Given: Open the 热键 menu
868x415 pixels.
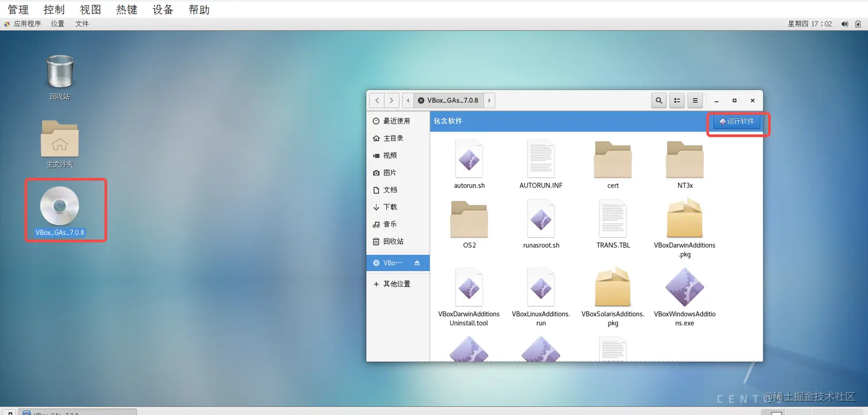Looking at the screenshot, I should [127, 10].
